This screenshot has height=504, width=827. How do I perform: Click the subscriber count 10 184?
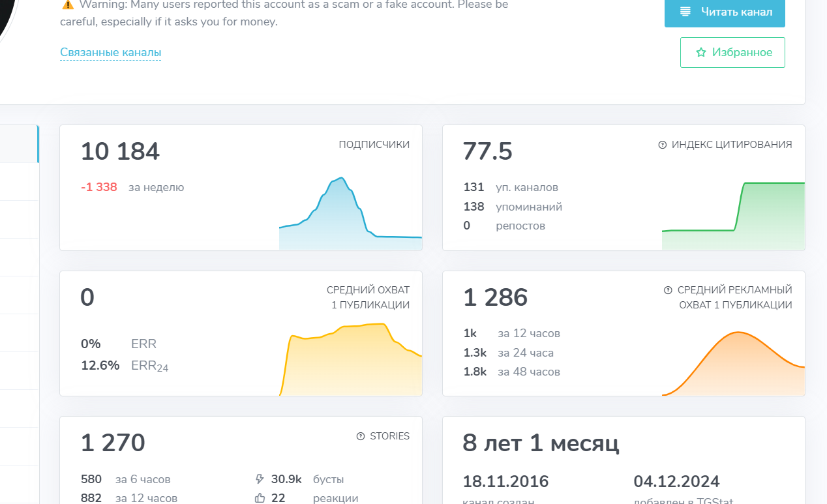tap(120, 151)
